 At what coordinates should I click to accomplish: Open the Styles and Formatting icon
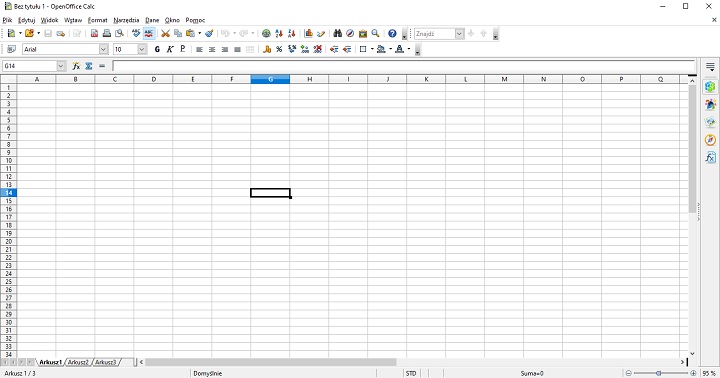coord(11,49)
